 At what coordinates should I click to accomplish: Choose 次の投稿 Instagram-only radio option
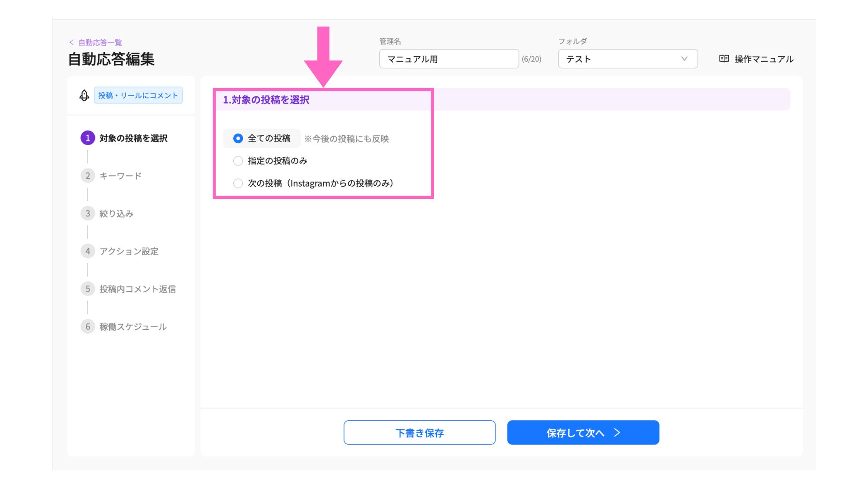(x=238, y=183)
